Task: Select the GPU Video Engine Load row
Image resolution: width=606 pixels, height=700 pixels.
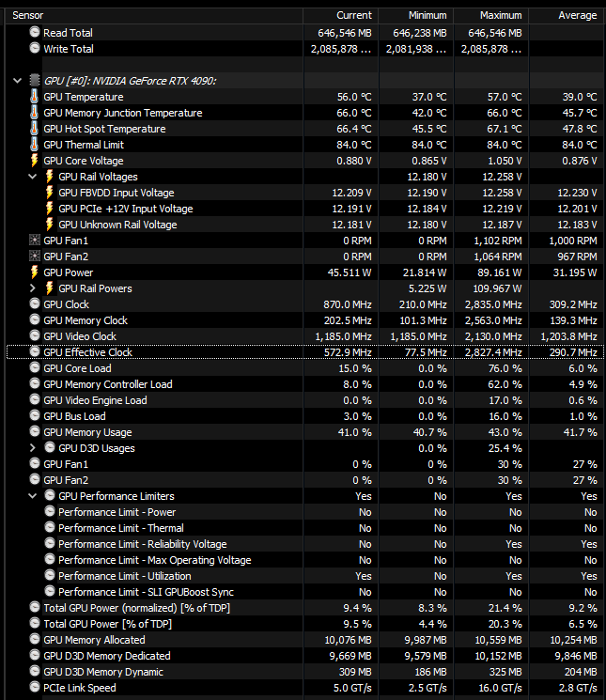Action: point(305,400)
